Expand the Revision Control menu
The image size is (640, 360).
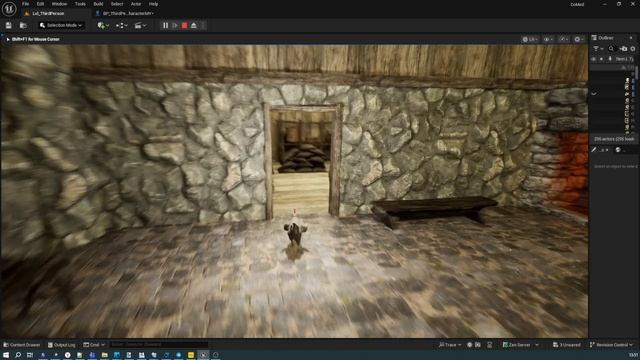(611, 345)
